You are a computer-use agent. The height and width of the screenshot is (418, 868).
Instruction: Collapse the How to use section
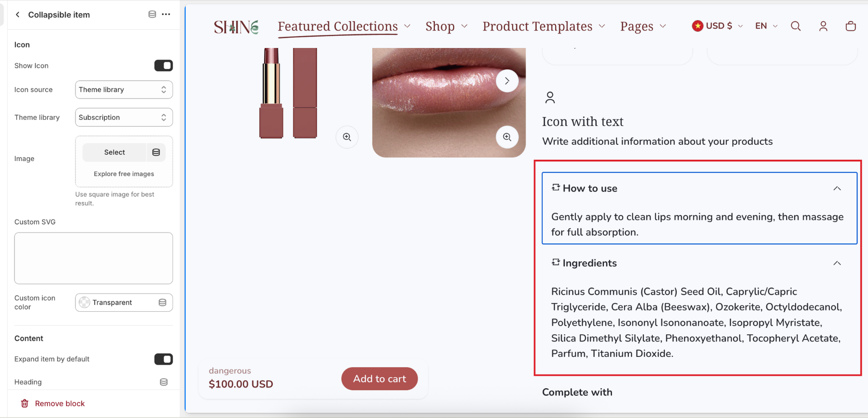click(x=837, y=189)
